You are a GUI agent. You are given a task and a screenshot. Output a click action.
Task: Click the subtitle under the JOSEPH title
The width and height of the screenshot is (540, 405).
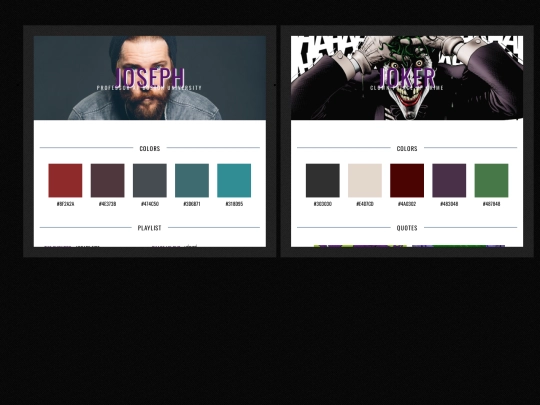tap(149, 88)
